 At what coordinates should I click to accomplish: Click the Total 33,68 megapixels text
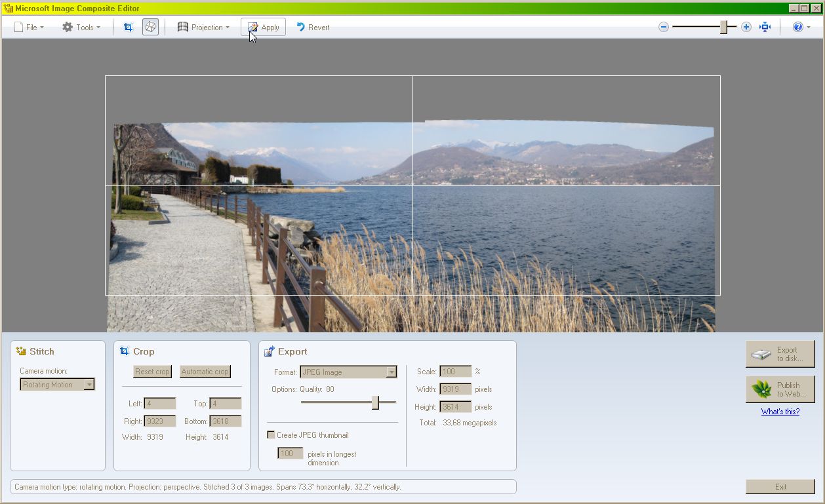click(x=458, y=423)
